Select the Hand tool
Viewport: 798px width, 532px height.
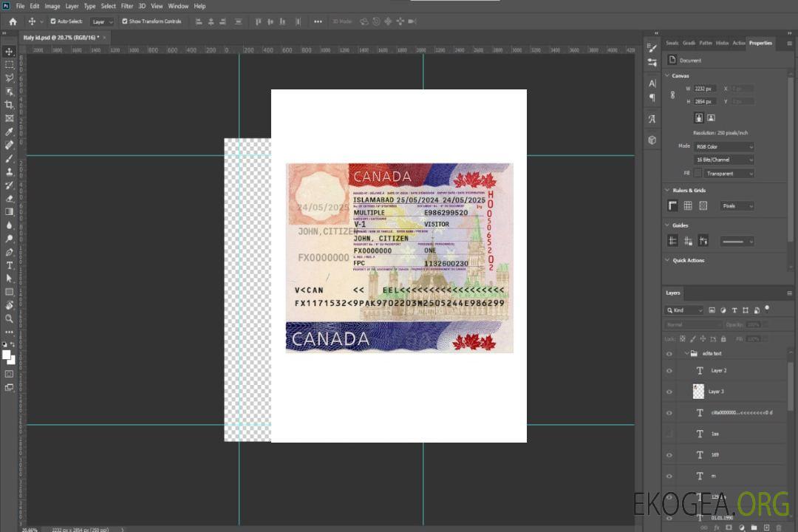pyautogui.click(x=9, y=305)
